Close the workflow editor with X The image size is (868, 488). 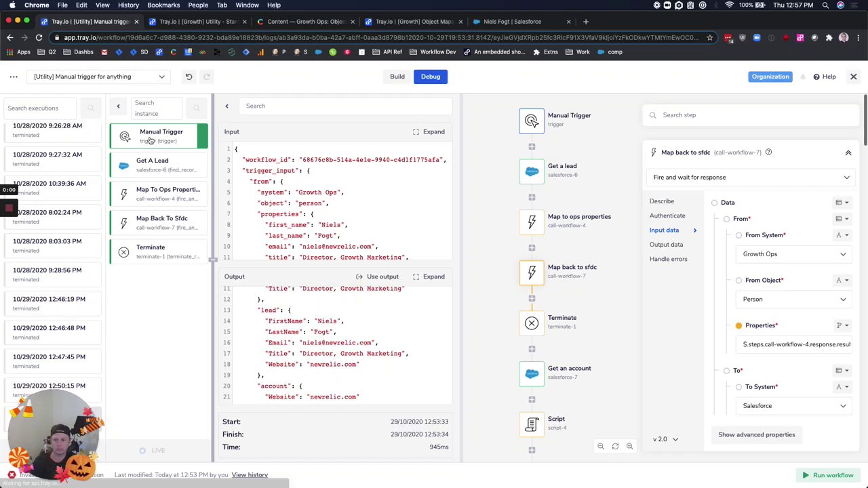(854, 77)
